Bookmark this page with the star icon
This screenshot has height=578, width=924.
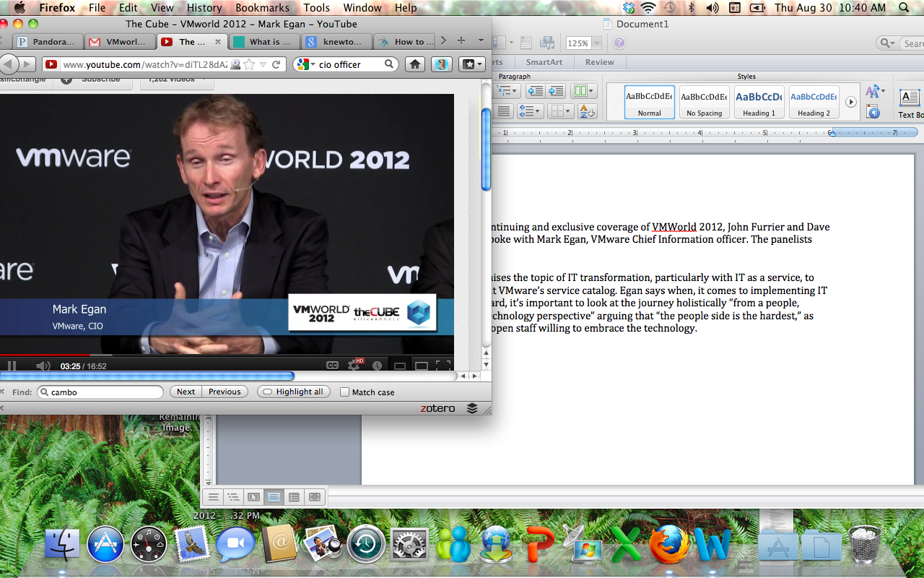[249, 64]
